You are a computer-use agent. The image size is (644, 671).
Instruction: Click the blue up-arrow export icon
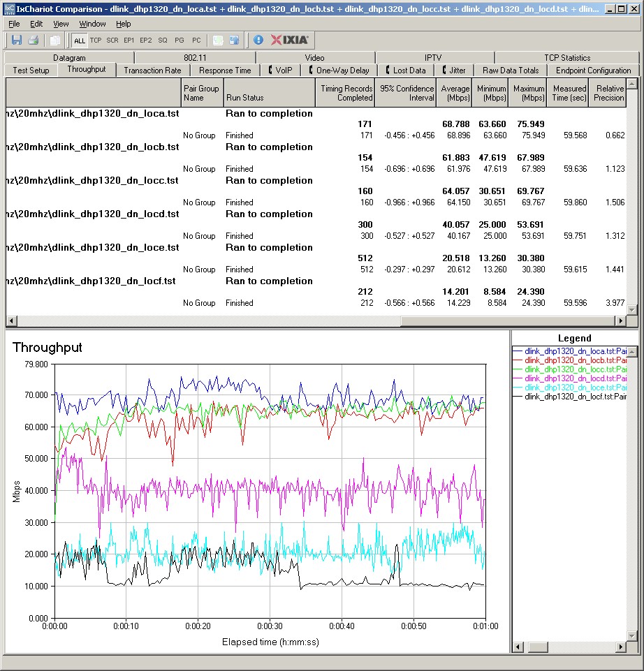[234, 40]
